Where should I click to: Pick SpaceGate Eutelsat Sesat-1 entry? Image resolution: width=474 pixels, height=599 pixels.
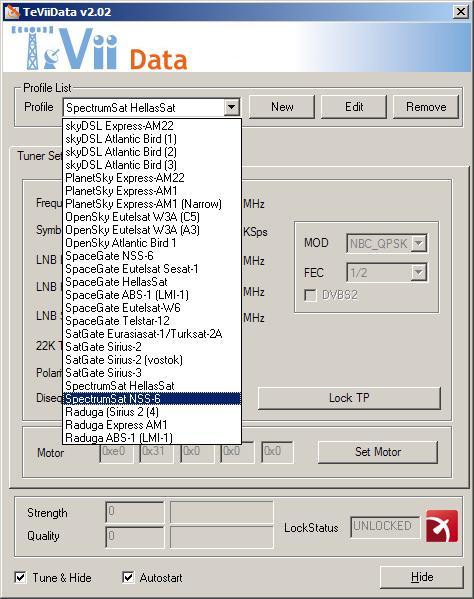[152, 269]
